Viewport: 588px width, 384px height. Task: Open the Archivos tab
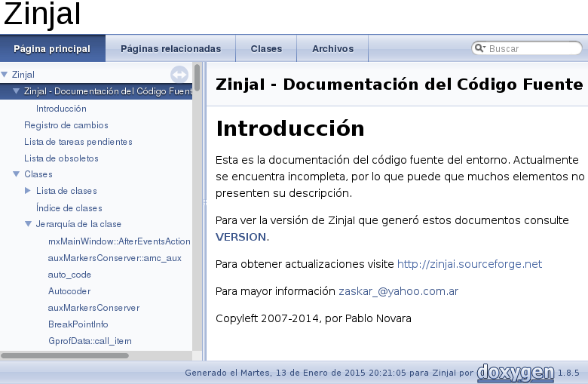click(x=332, y=48)
